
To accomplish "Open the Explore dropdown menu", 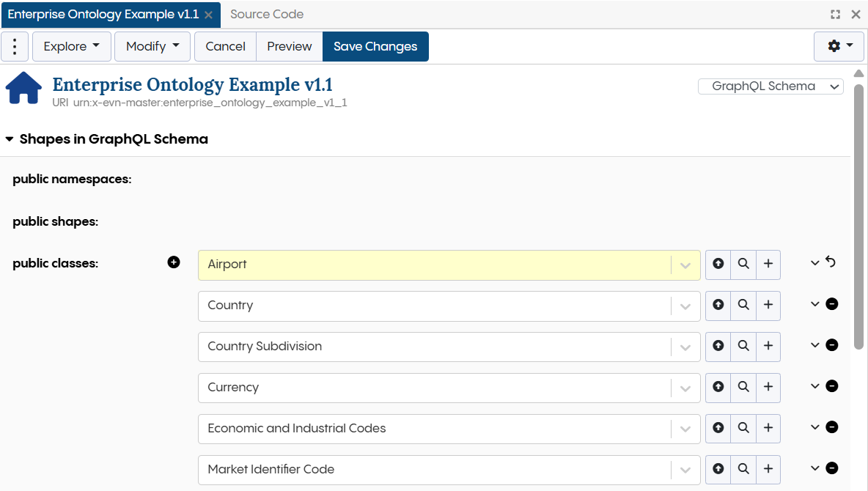I will point(71,46).
